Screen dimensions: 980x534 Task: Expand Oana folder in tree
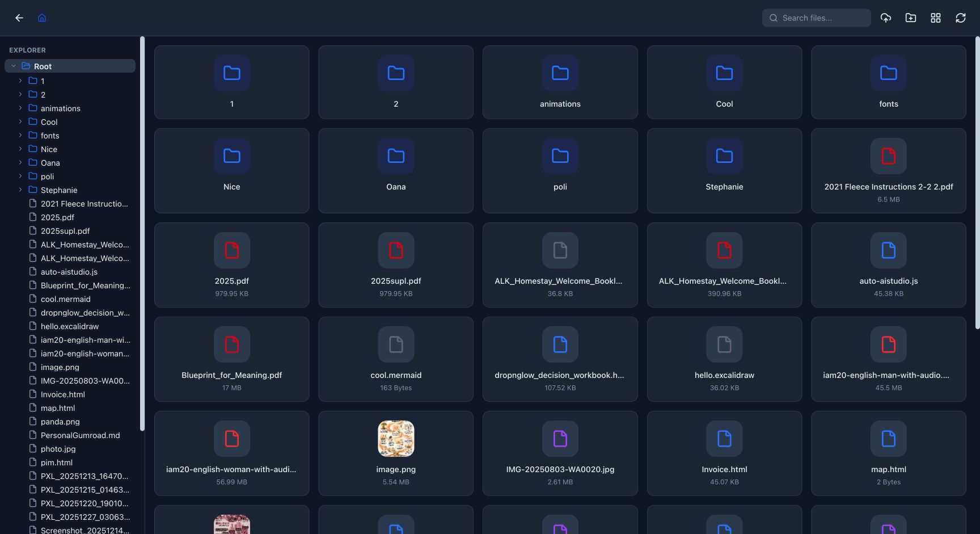(x=20, y=162)
